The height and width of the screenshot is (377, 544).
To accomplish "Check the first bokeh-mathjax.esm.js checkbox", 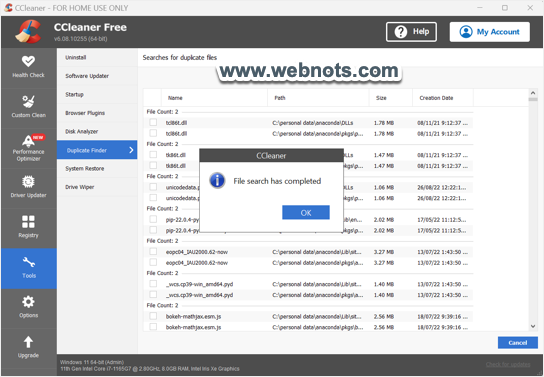I will pyautogui.click(x=153, y=316).
